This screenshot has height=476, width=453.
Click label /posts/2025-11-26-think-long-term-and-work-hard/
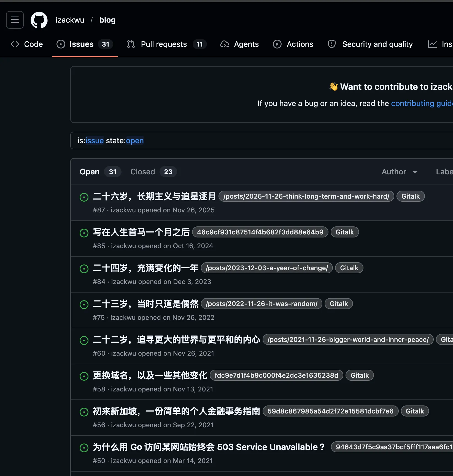306,196
